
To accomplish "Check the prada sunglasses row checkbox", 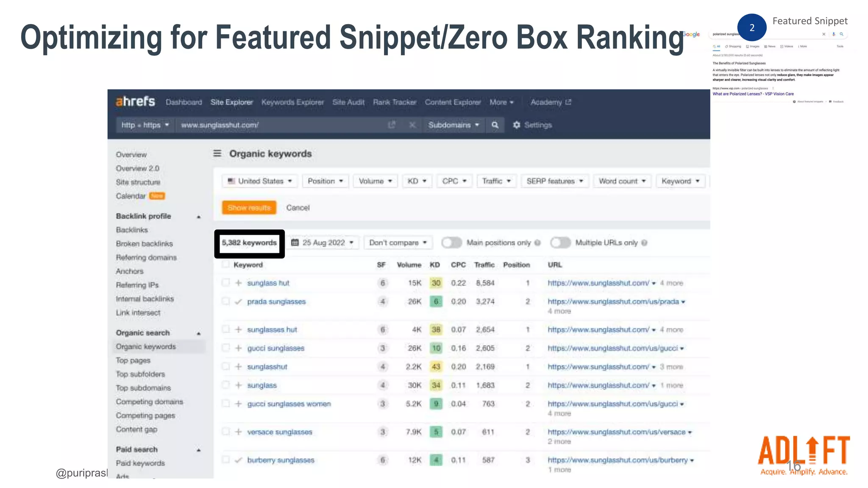I will [x=225, y=301].
